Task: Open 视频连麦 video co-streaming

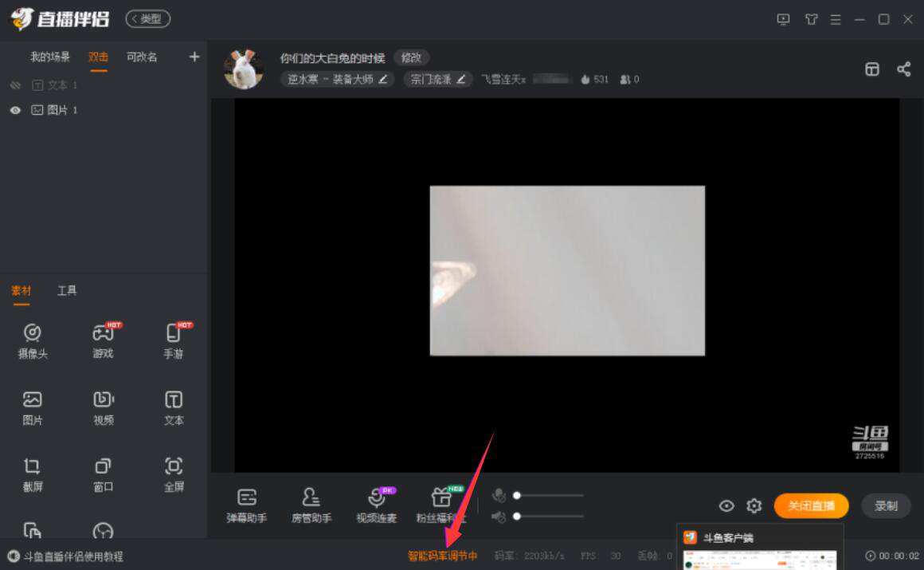Action: pos(377,505)
